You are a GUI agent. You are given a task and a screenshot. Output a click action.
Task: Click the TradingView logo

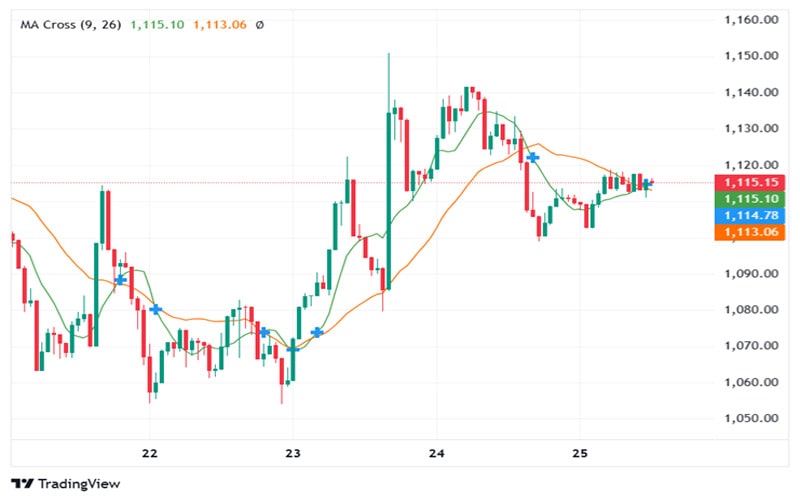[66, 483]
